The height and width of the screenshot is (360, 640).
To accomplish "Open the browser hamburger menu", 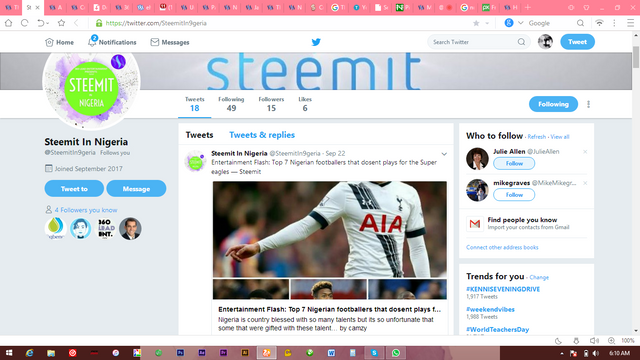I will click(x=631, y=23).
